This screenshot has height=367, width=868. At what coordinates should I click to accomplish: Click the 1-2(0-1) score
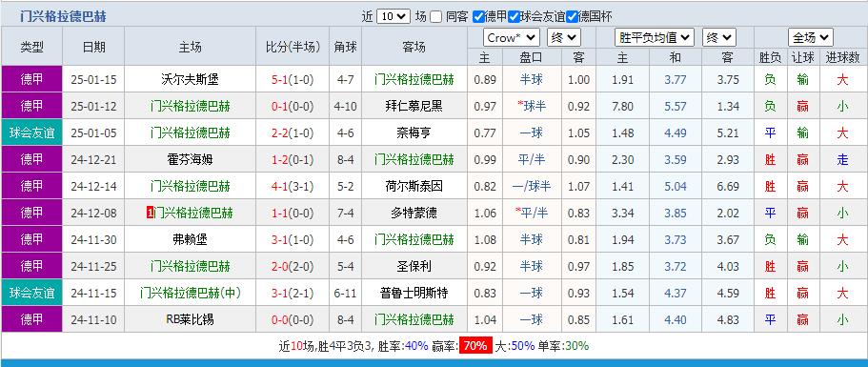click(293, 159)
